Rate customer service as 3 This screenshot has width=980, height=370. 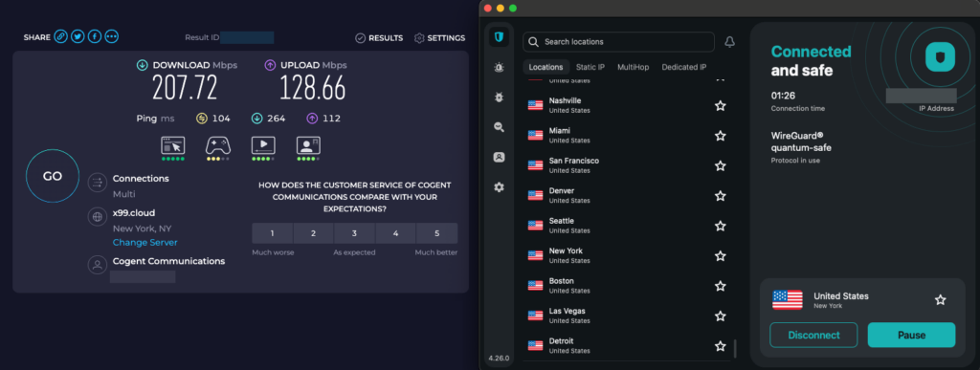354,233
